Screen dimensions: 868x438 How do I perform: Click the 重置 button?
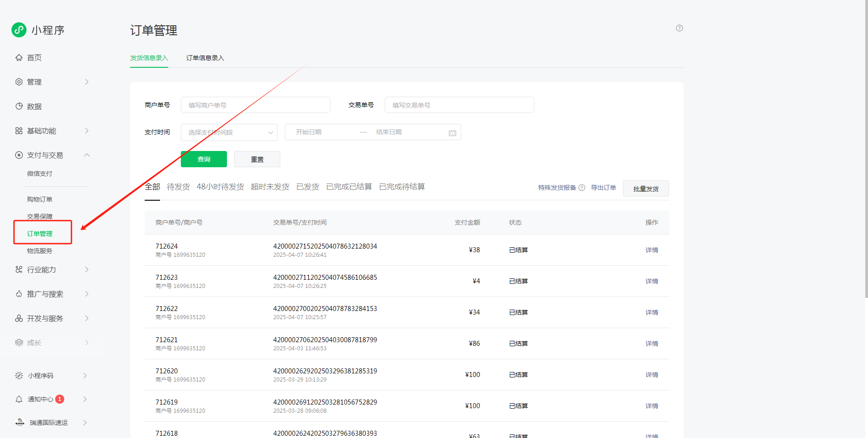click(x=257, y=159)
